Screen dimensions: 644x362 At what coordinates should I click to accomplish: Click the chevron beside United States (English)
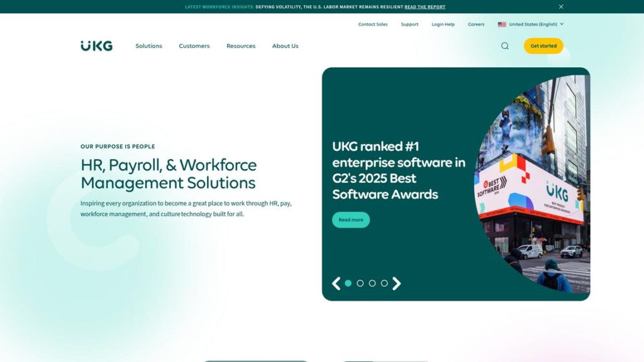[562, 25]
